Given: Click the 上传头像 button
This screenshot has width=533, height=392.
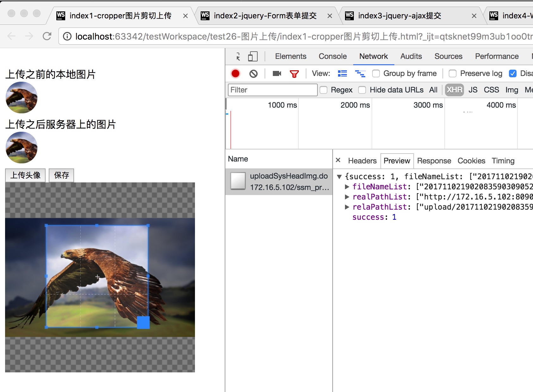Looking at the screenshot, I should pyautogui.click(x=25, y=175).
